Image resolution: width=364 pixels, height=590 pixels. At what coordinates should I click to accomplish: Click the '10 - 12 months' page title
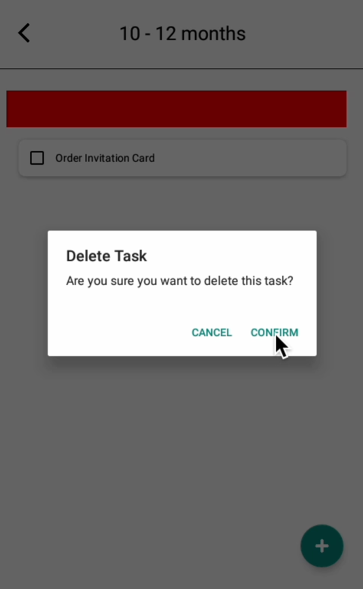click(182, 33)
